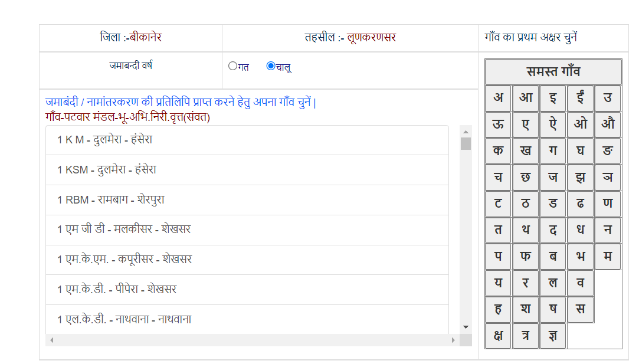
Task: Select letter ज्ञ in the grid
Action: point(553,335)
